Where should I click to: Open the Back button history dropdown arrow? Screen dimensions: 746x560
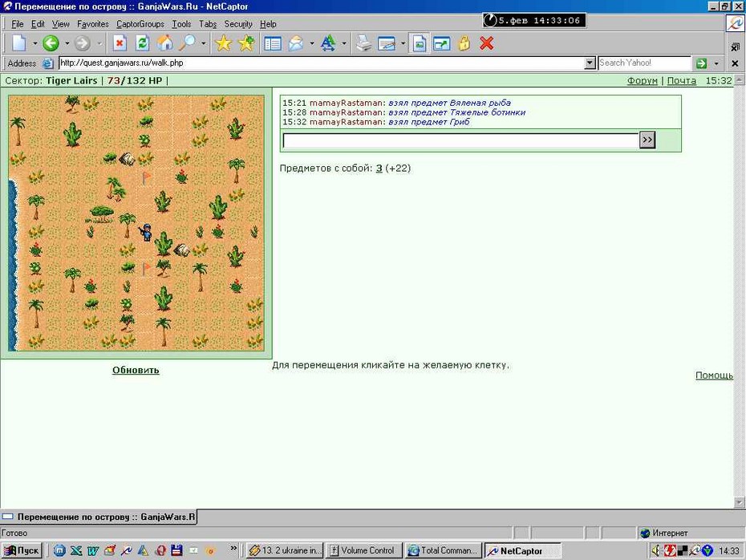tap(67, 43)
